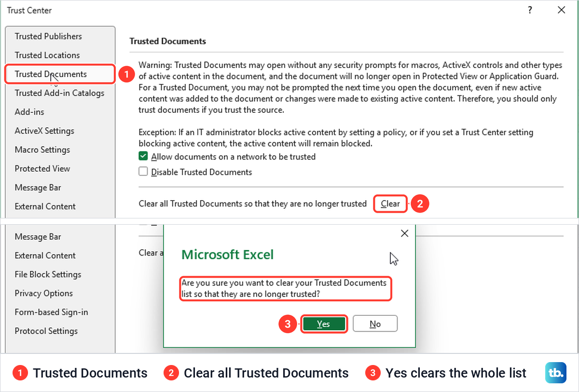Image resolution: width=579 pixels, height=392 pixels.
Task: Click the Microsoft Excel dialog title
Action: pyautogui.click(x=227, y=254)
